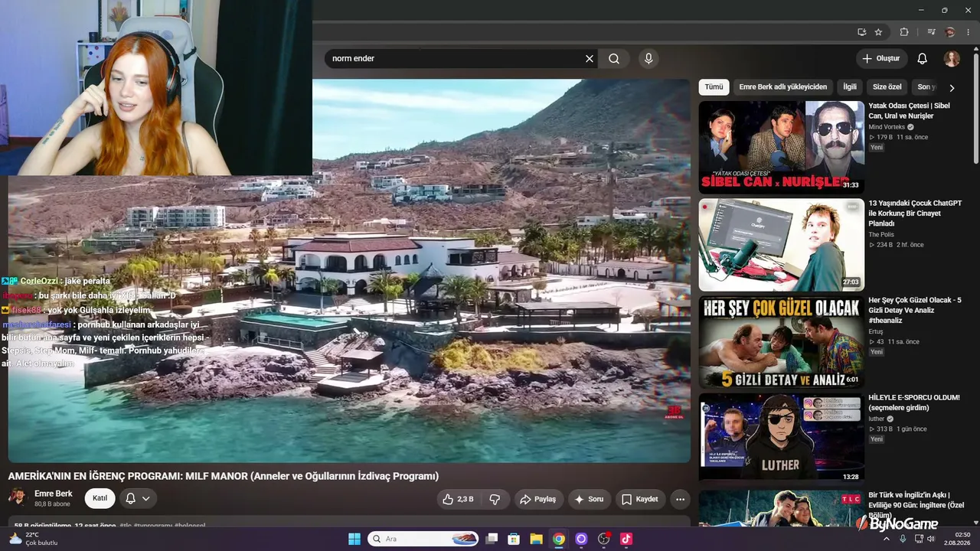
Task: Open the Emre Berk channel avatar
Action: point(18,498)
